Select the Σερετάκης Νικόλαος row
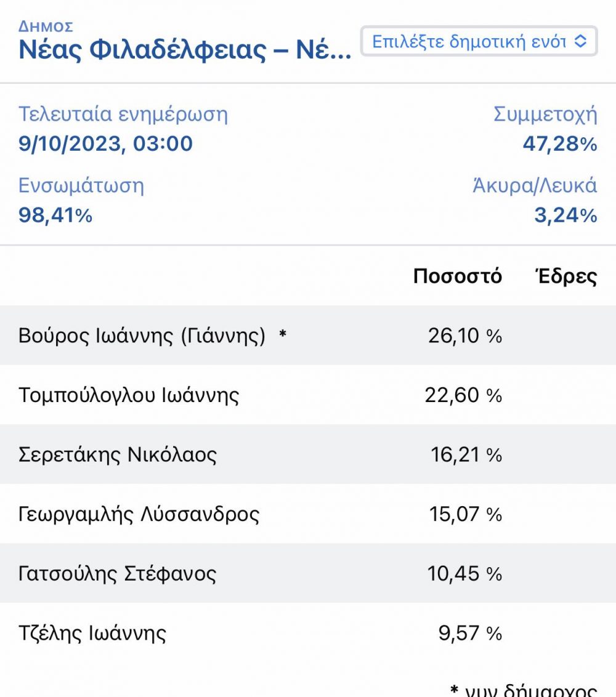 point(308,454)
